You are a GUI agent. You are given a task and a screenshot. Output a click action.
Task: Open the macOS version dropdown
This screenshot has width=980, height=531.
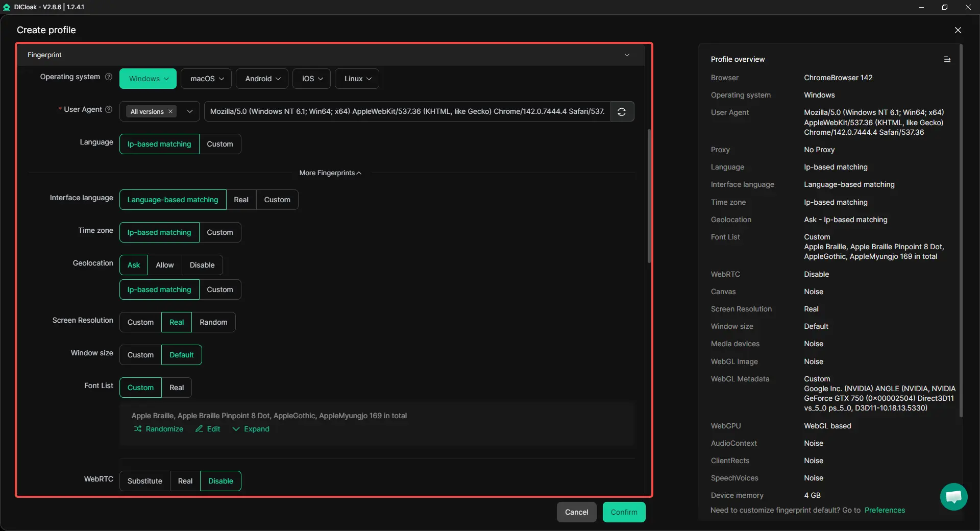(x=207, y=79)
